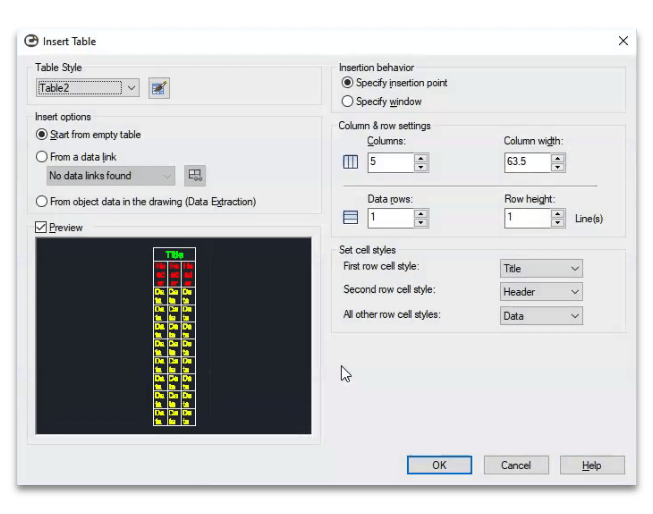The width and height of the screenshot is (653, 514).
Task: Open the No data links found dropdown
Action: [x=111, y=176]
